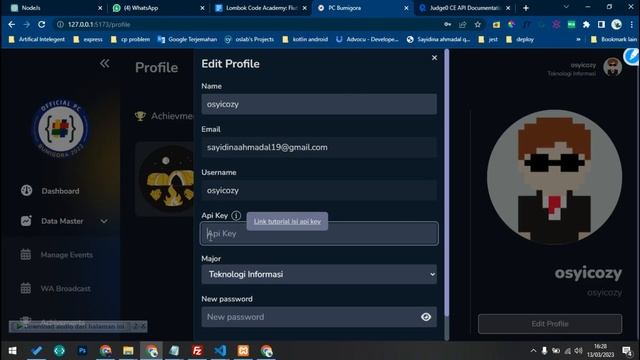The image size is (640, 360).
Task: Click the Manage Events calendar icon
Action: [26, 255]
